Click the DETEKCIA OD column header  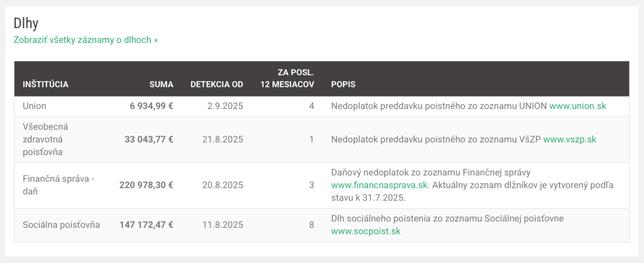pyautogui.click(x=216, y=85)
